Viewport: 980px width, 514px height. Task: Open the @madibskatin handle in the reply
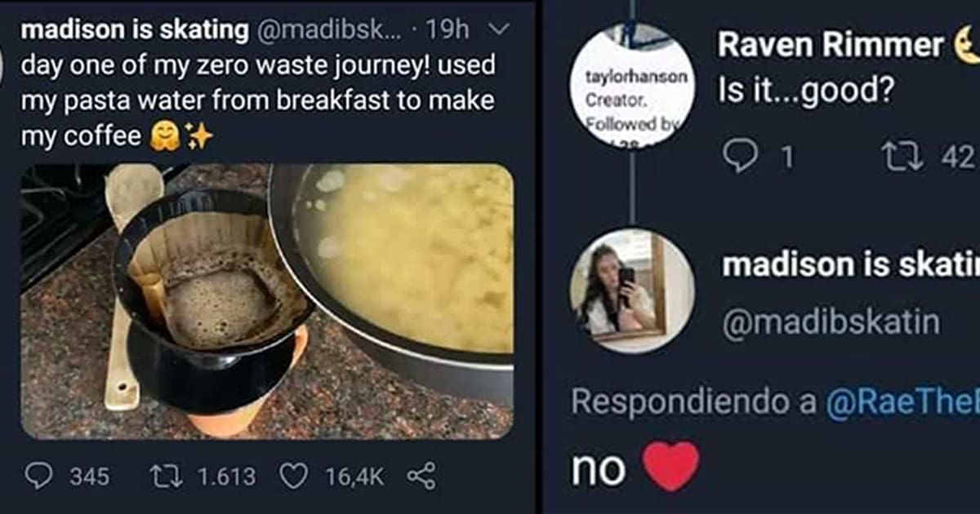pyautogui.click(x=831, y=323)
